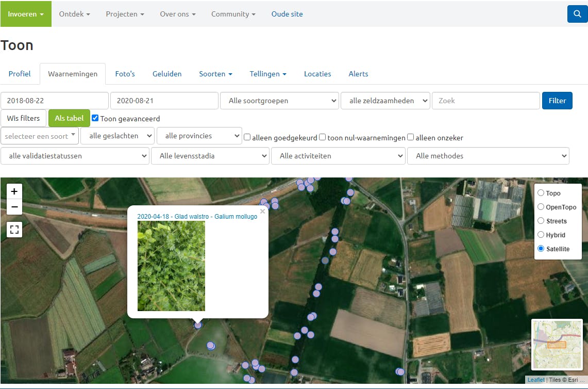
Task: Click the blue Filter button
Action: click(557, 101)
